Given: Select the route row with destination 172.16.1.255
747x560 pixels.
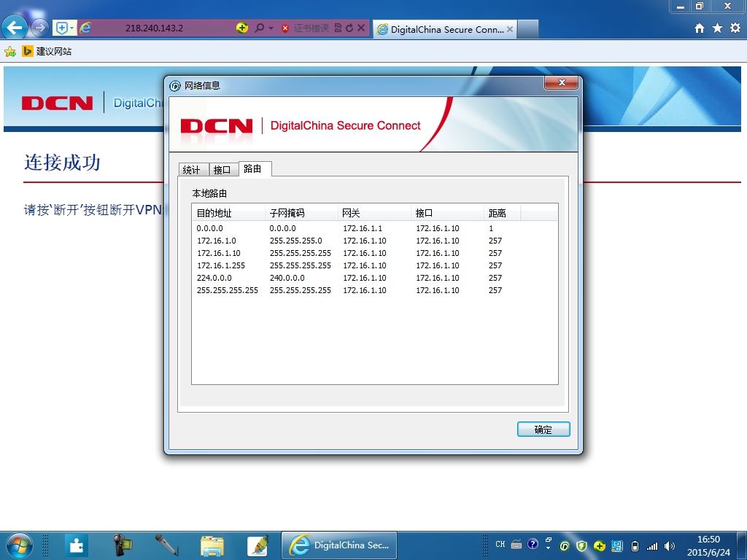Looking at the screenshot, I should [x=374, y=265].
